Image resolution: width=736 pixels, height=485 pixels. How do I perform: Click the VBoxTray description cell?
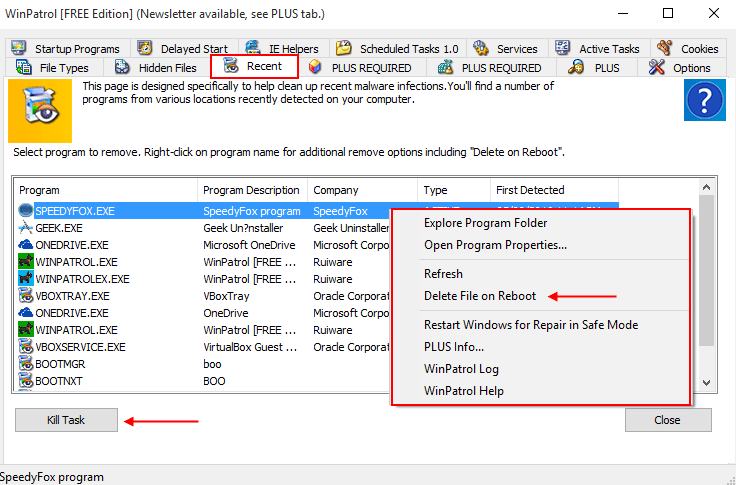(226, 296)
